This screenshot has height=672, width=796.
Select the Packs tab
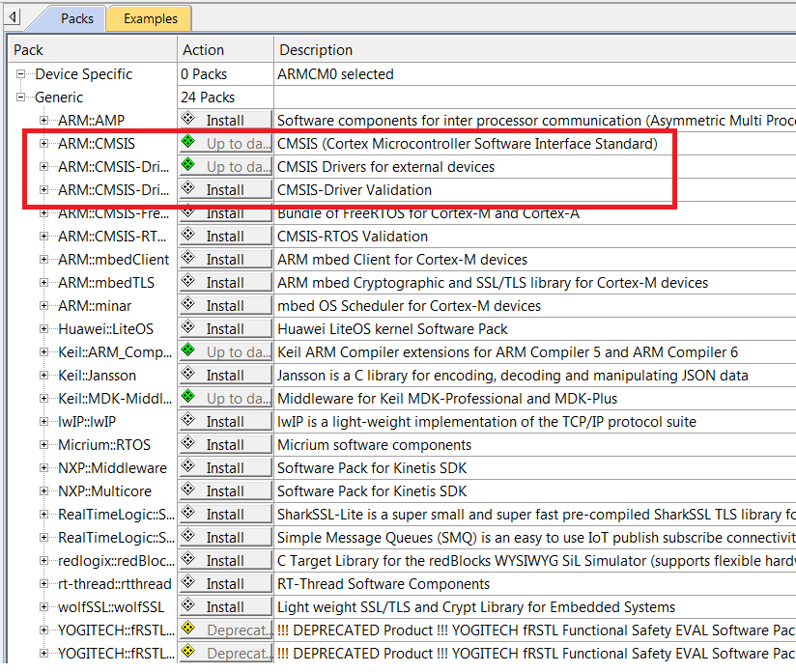click(x=77, y=18)
